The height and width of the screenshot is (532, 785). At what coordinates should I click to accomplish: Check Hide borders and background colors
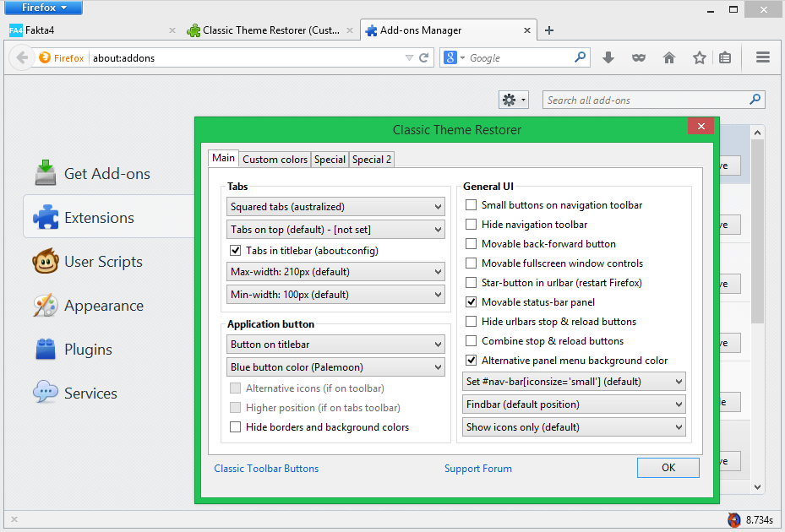pos(235,427)
